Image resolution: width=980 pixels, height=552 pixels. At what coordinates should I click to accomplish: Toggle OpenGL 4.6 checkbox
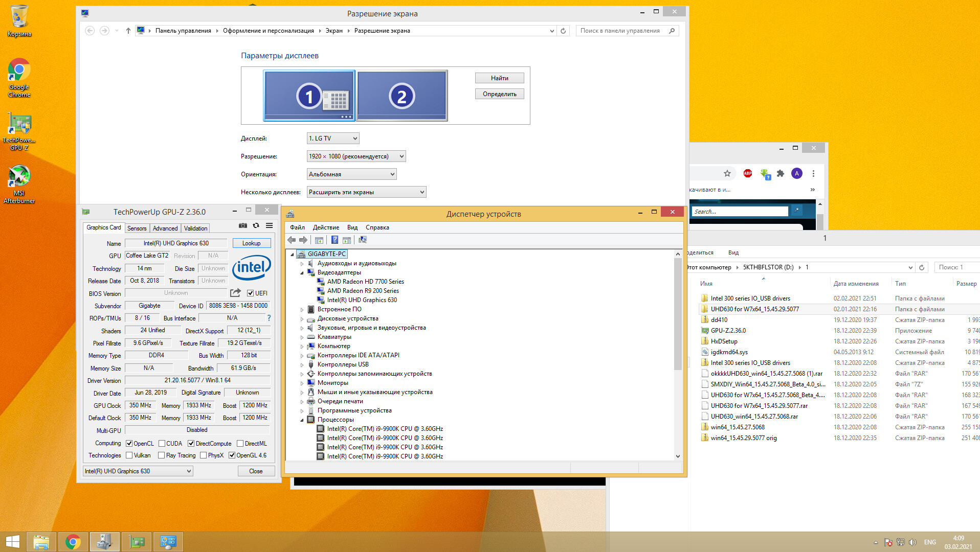tap(232, 455)
